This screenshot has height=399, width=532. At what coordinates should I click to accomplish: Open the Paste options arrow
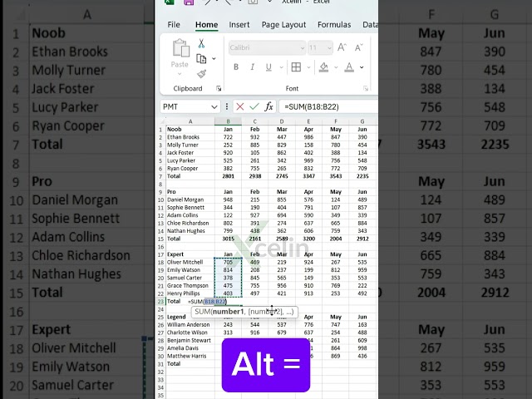pos(180,73)
